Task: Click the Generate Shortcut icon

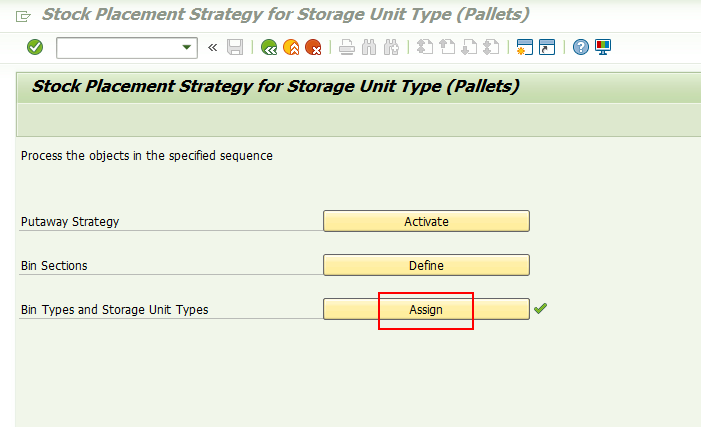Action: pos(547,47)
